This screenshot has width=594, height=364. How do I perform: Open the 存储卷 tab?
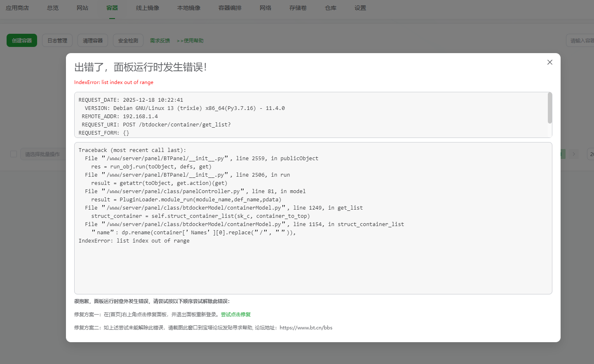[298, 7]
